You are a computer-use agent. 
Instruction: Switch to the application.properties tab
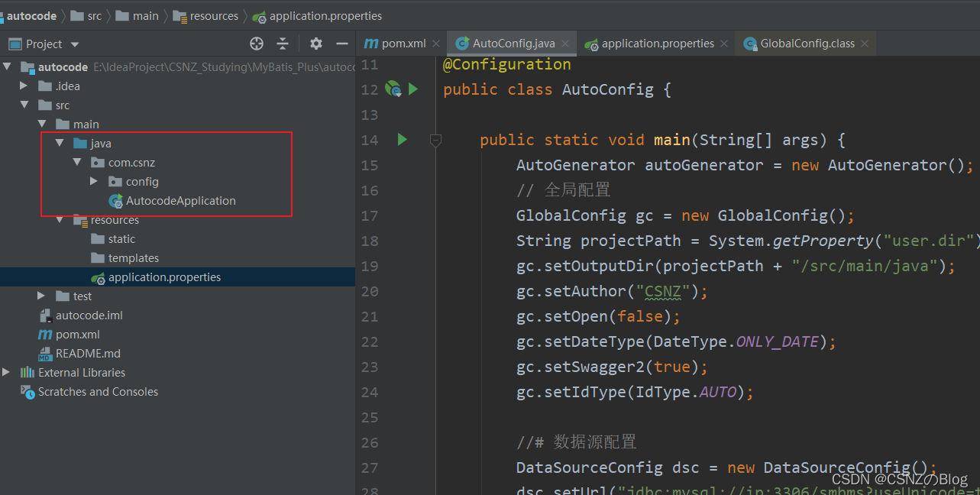(x=658, y=44)
